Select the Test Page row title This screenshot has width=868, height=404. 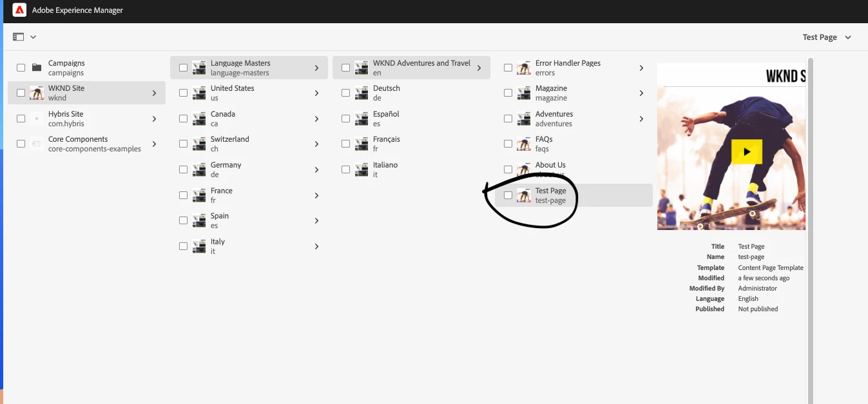(x=551, y=191)
